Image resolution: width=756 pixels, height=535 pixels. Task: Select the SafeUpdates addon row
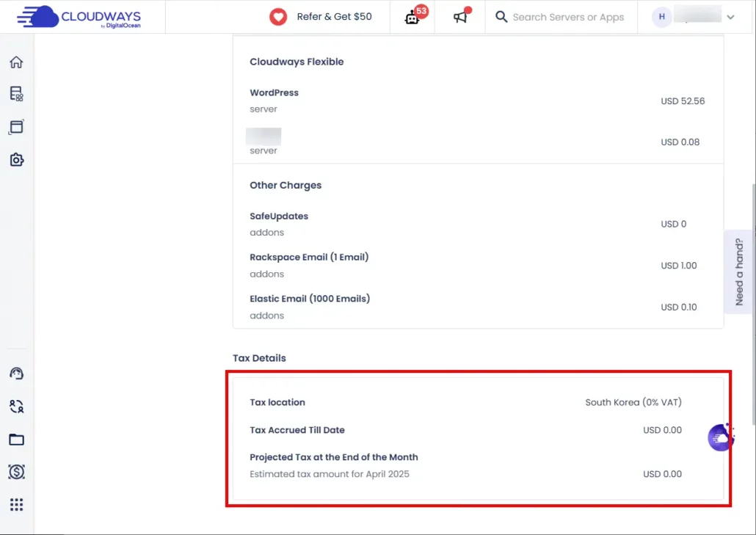click(x=477, y=224)
